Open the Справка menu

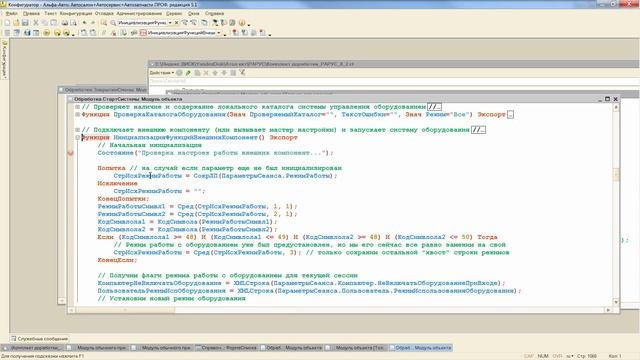click(214, 13)
